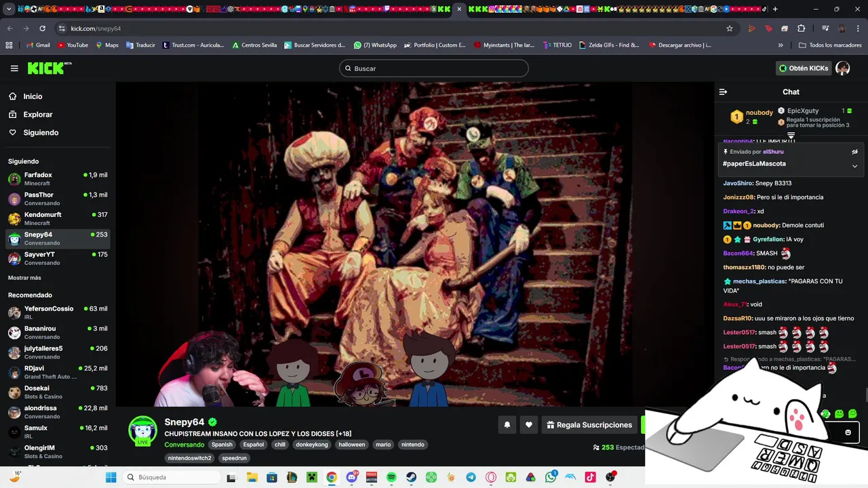Select the donkeykong tag

pyautogui.click(x=312, y=445)
